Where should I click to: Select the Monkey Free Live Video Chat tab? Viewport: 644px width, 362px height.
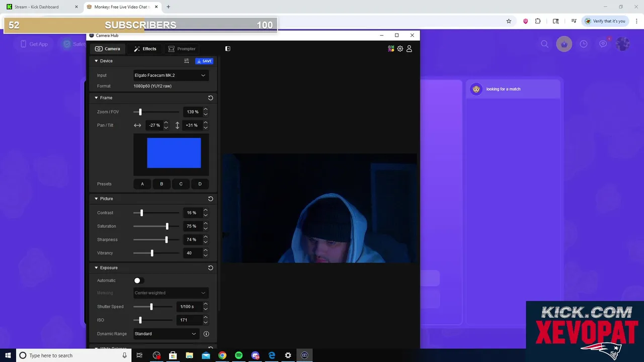(122, 7)
